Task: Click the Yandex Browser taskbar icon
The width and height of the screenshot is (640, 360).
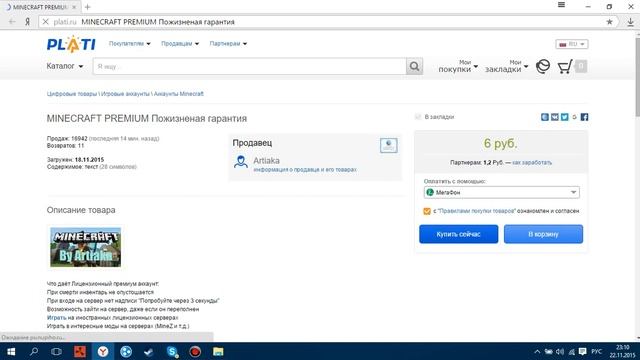Action: (x=103, y=351)
